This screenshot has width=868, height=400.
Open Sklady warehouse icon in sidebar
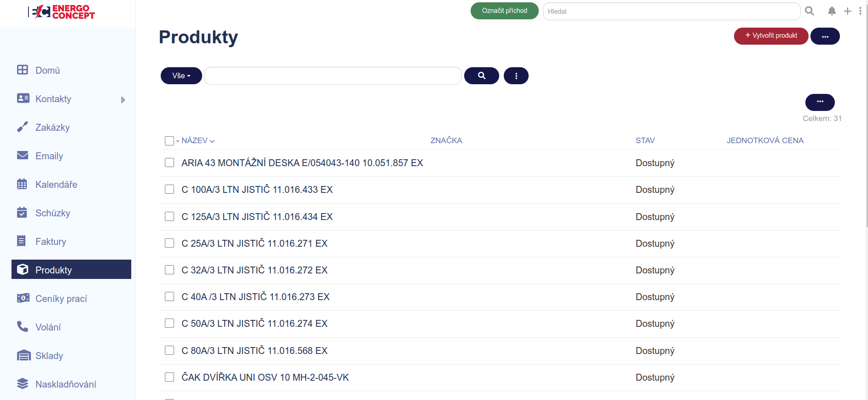click(x=23, y=355)
